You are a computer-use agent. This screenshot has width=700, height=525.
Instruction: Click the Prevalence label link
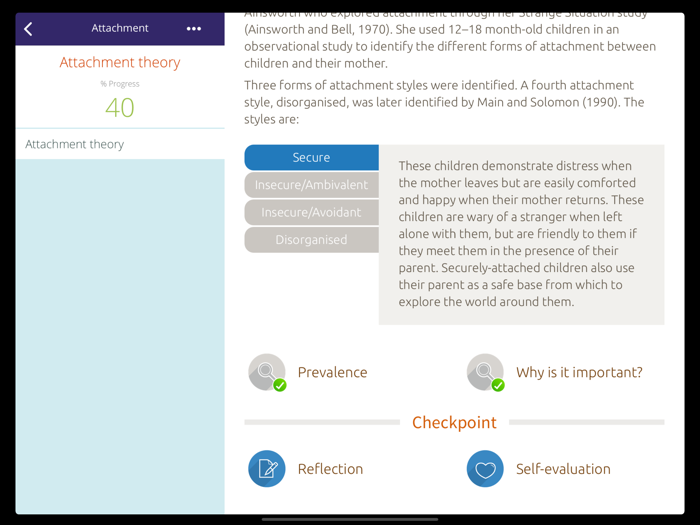coord(332,372)
